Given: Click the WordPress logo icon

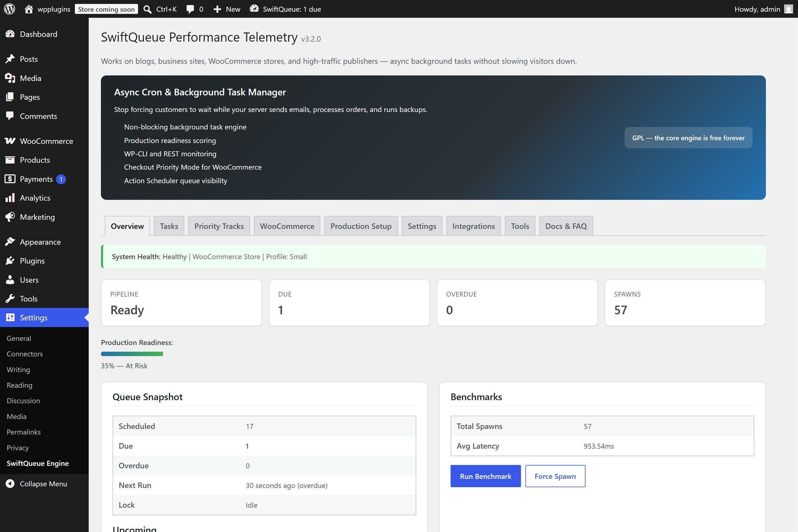Looking at the screenshot, I should (x=10, y=9).
